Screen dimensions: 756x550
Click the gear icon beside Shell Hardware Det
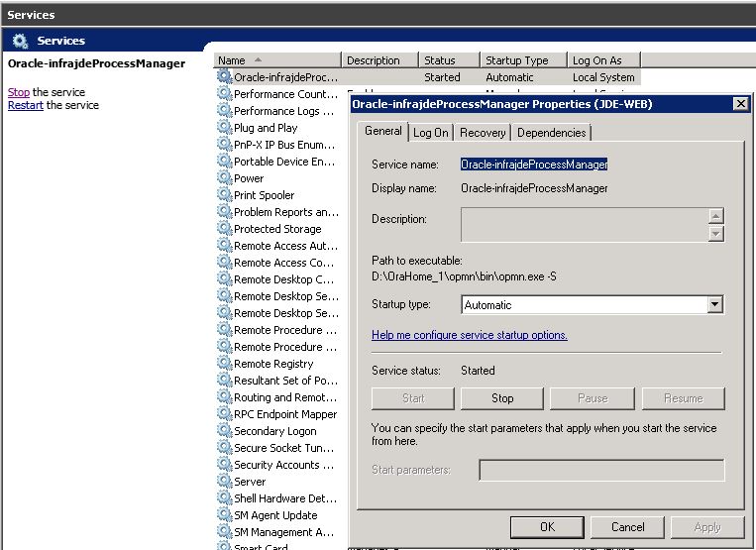coord(224,497)
